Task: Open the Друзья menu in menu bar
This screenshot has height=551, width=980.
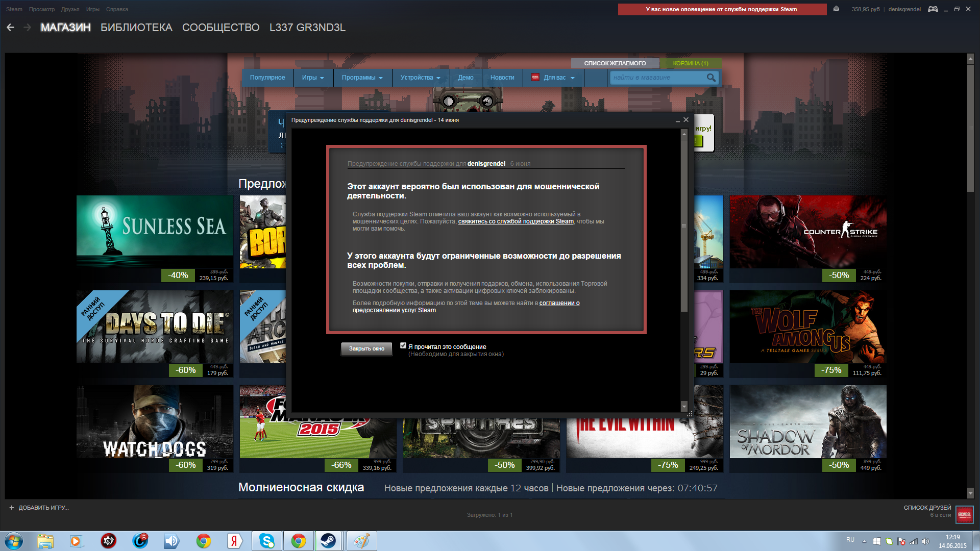Action: (70, 9)
